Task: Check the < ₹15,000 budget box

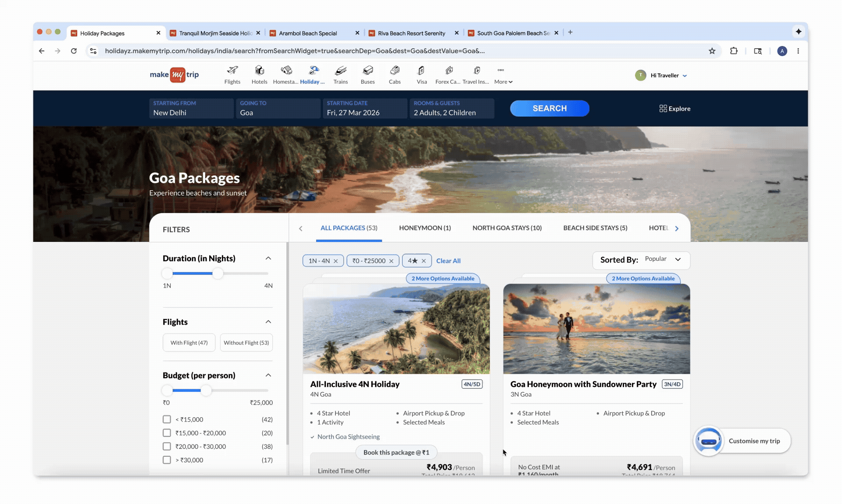Action: pyautogui.click(x=167, y=419)
